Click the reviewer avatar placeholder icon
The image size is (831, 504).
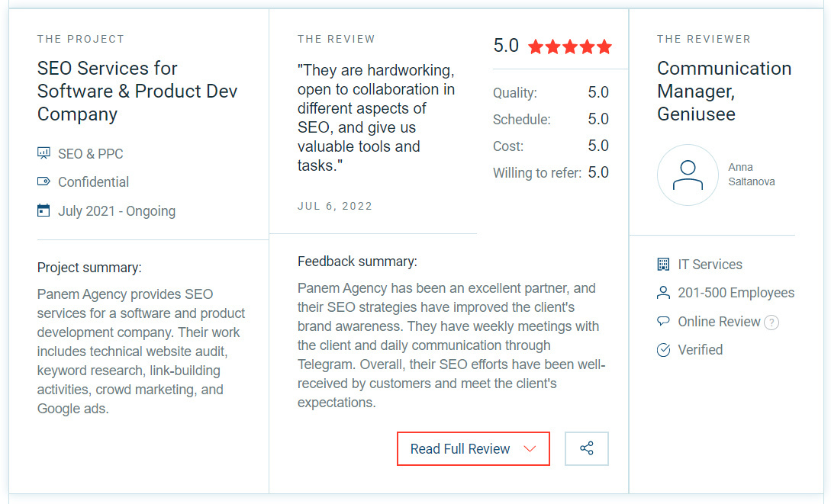(x=687, y=175)
